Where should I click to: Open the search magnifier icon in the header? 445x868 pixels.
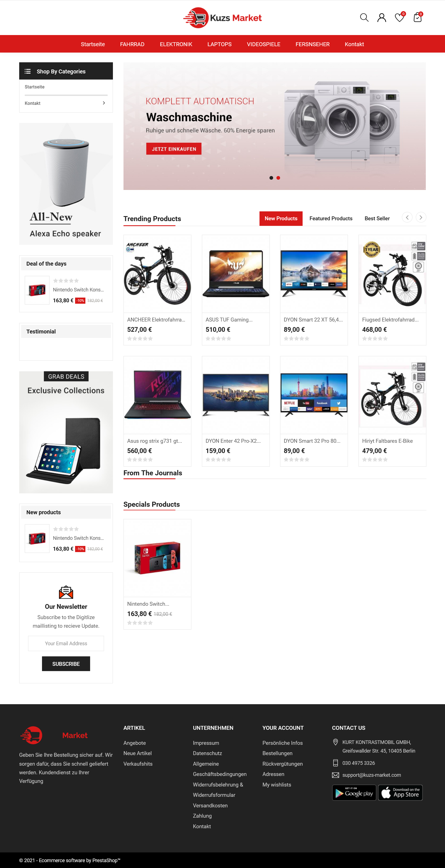[x=364, y=18]
